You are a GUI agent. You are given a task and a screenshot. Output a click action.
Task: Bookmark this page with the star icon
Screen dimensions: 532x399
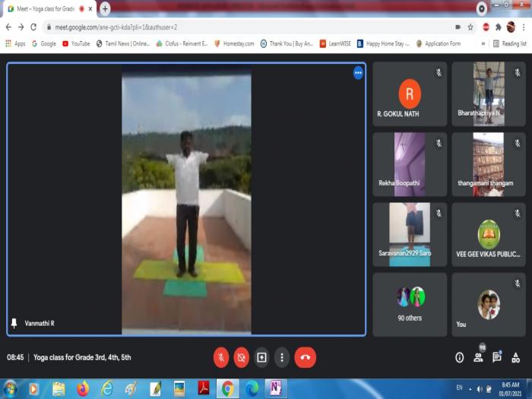click(470, 27)
